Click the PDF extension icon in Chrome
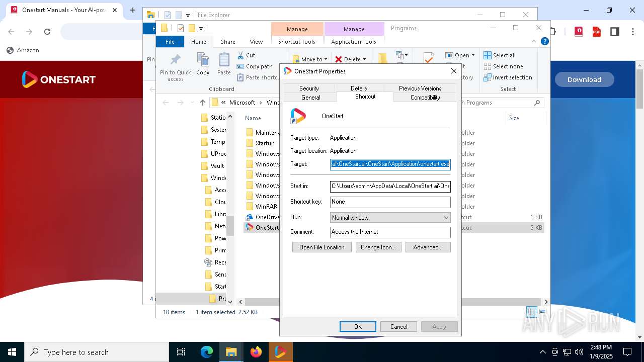Viewport: 644px width, 362px height. coord(597,32)
